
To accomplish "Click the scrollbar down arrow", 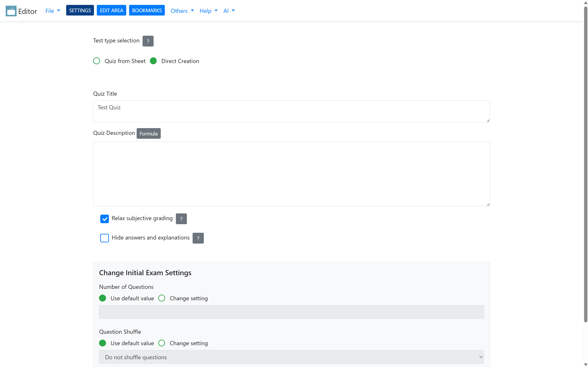I will coord(585,364).
